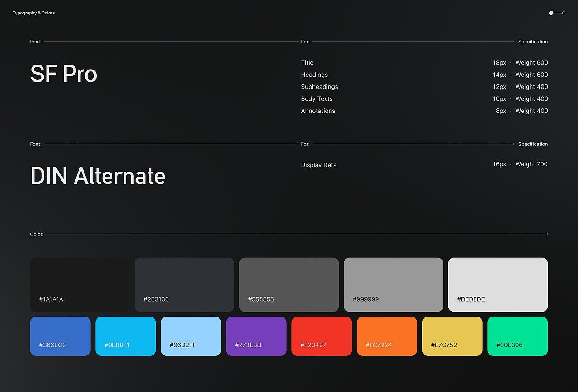This screenshot has width=578, height=392.
Task: Choose the #555555 gray swatch
Action: tap(289, 285)
